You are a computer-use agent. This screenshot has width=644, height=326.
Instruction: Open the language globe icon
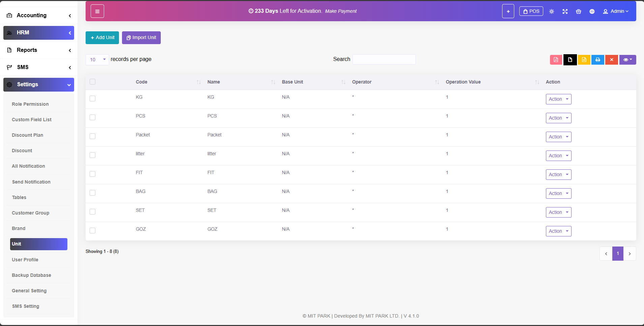tap(592, 11)
